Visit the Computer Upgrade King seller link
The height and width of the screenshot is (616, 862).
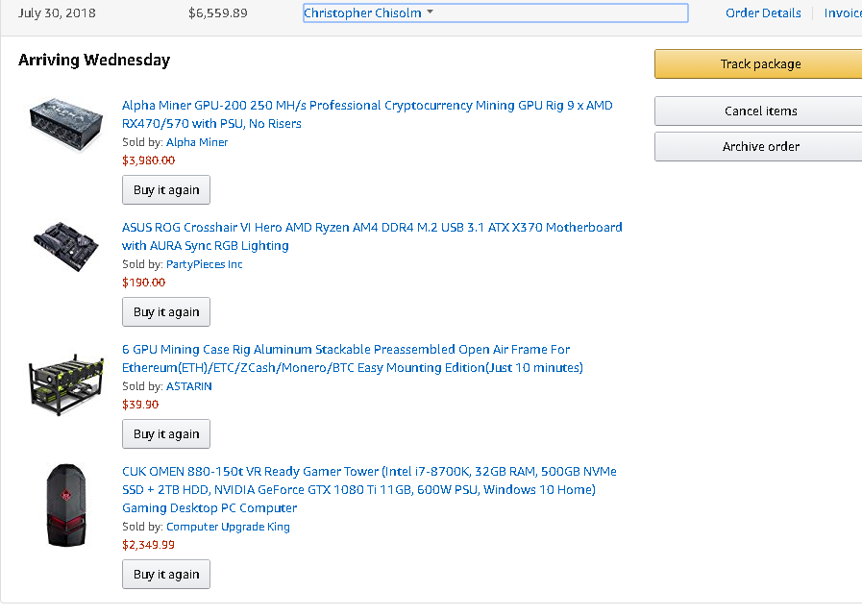click(x=228, y=527)
